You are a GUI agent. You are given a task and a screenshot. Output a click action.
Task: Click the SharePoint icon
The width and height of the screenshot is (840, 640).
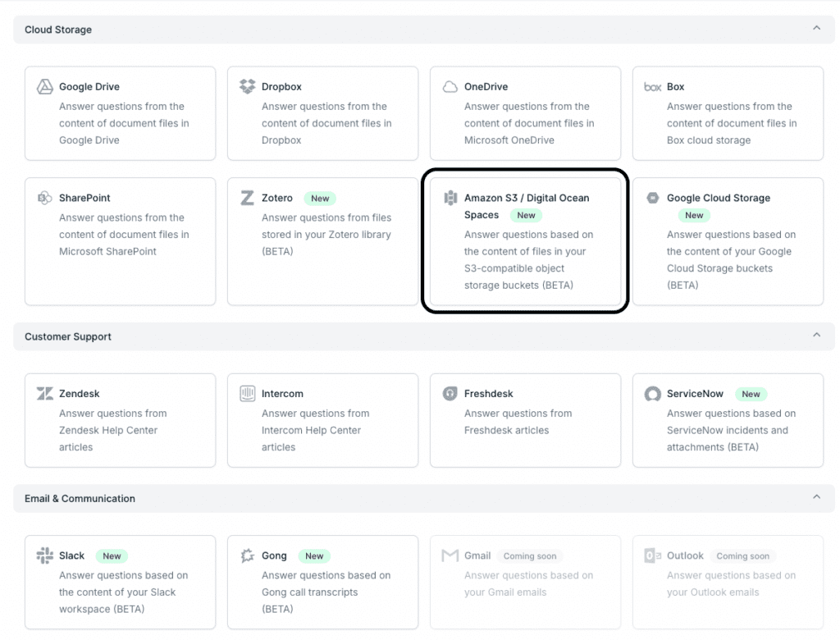[45, 198]
